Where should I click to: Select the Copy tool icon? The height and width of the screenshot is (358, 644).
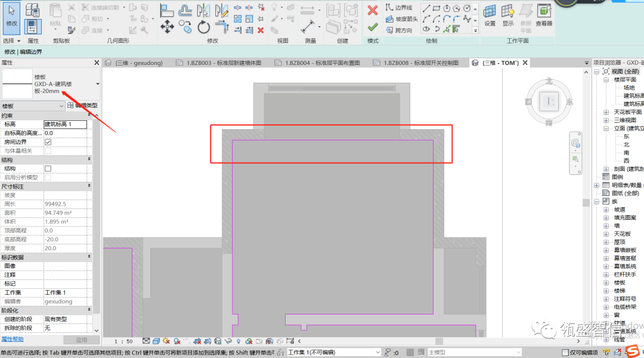point(185,27)
